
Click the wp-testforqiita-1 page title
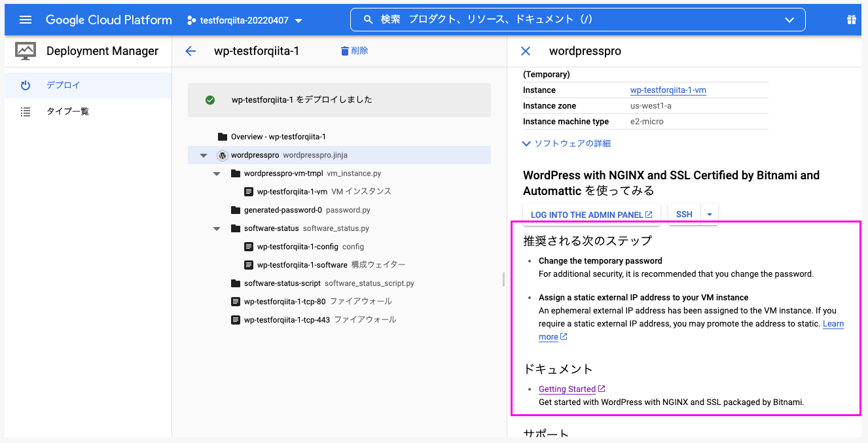tap(257, 51)
